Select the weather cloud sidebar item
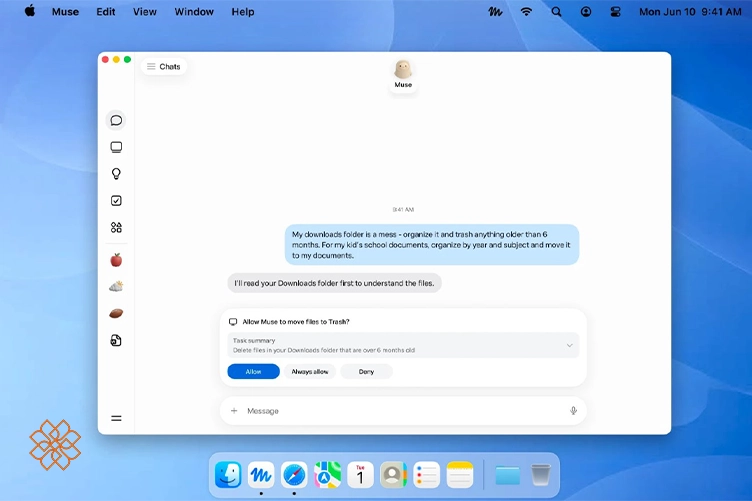The width and height of the screenshot is (752, 501). click(116, 287)
